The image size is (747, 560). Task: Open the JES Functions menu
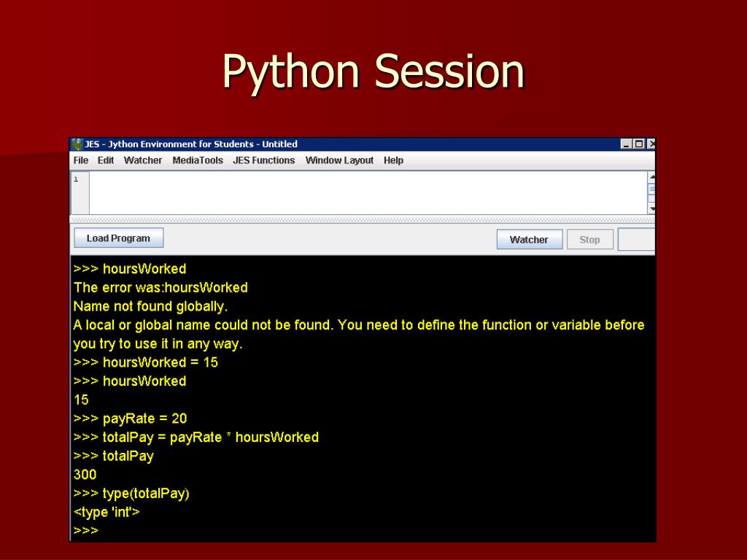264,160
